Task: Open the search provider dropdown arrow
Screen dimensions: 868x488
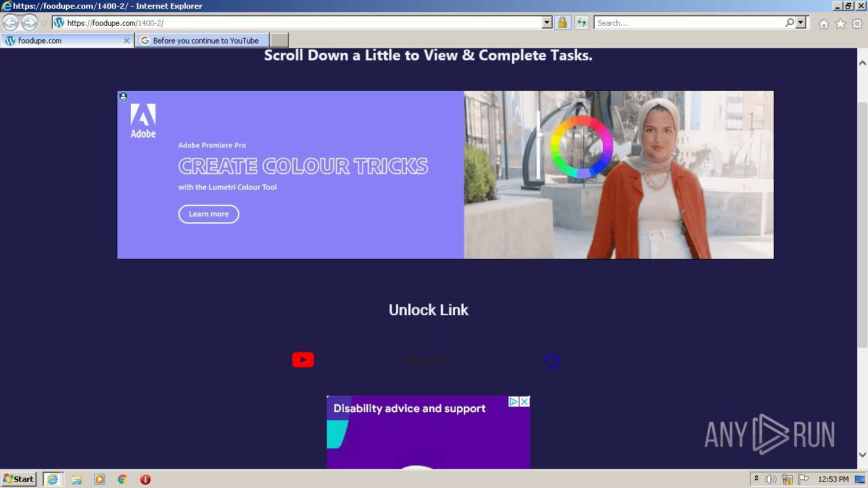Action: [801, 22]
